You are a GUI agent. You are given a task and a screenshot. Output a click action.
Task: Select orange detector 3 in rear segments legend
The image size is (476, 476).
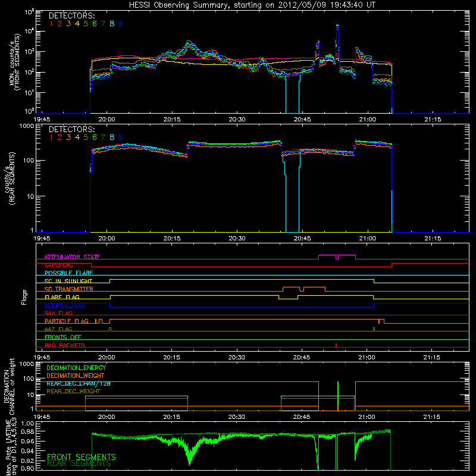[x=68, y=137]
